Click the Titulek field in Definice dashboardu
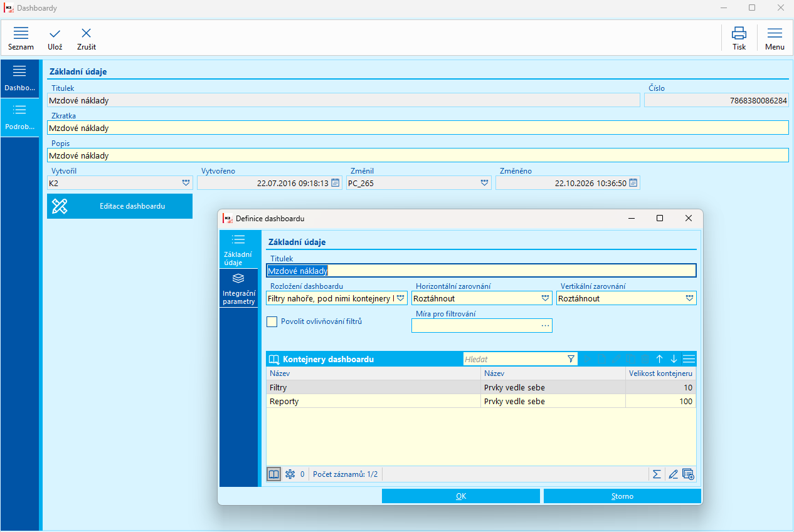794x532 pixels. pos(481,271)
